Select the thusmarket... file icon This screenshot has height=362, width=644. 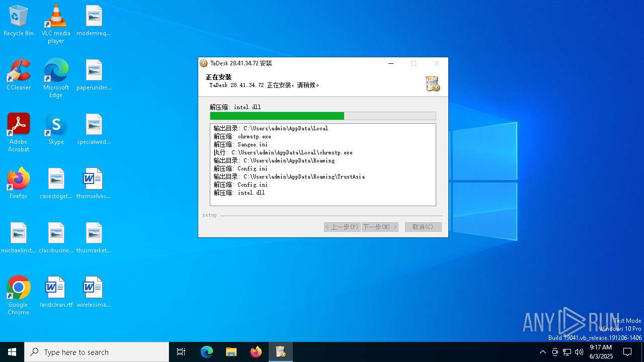(94, 238)
